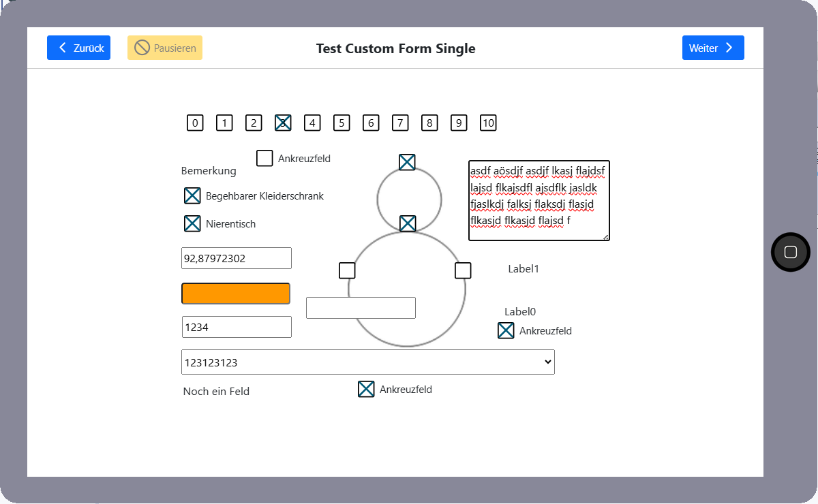
Task: Uncheck the checkbox atop the small circle
Action: click(407, 162)
